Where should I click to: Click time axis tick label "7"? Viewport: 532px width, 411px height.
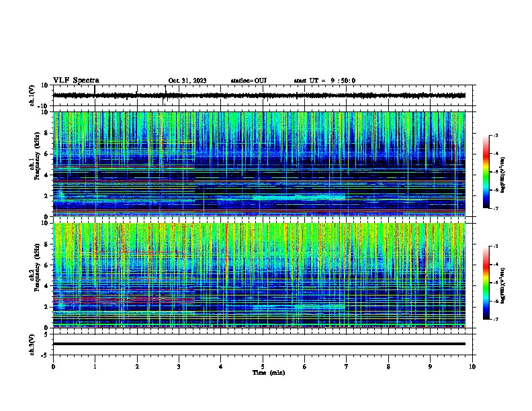347,367
